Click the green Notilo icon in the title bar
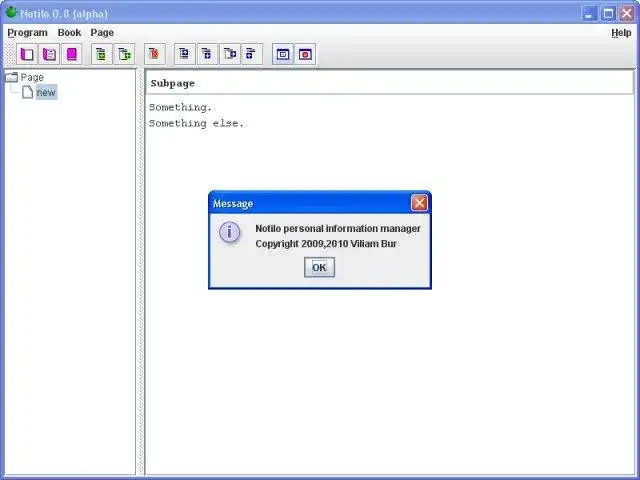Image resolution: width=640 pixels, height=480 pixels. [11, 13]
